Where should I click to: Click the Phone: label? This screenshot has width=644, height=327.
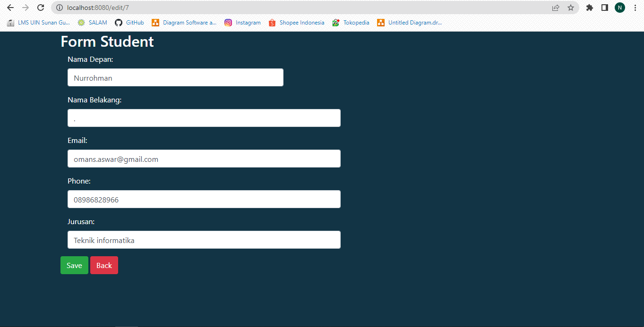[79, 181]
